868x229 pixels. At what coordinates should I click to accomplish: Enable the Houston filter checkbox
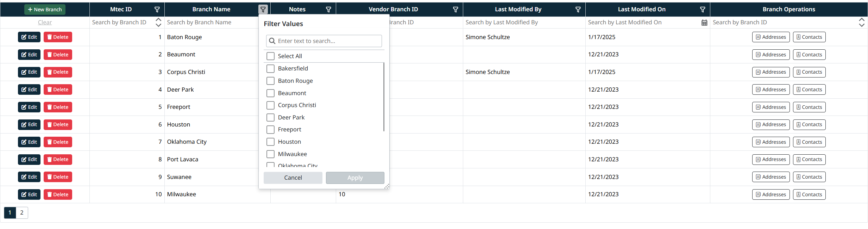coord(270,142)
